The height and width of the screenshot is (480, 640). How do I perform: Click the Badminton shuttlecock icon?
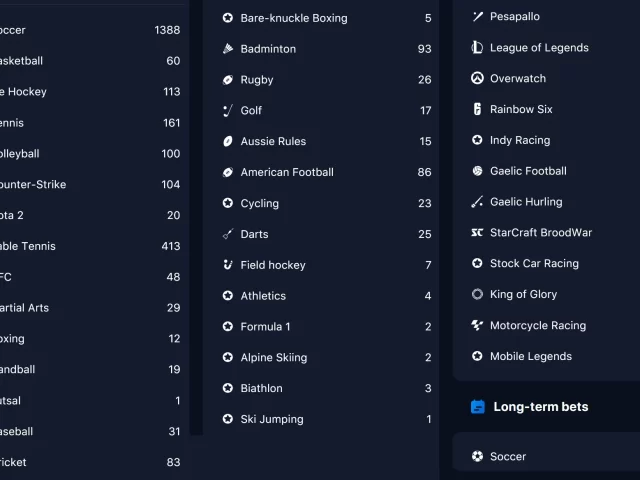coord(228,49)
